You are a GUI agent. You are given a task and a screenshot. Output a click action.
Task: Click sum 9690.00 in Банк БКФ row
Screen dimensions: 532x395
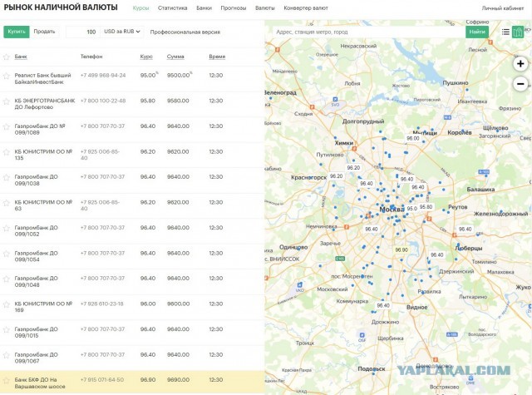pyautogui.click(x=178, y=380)
